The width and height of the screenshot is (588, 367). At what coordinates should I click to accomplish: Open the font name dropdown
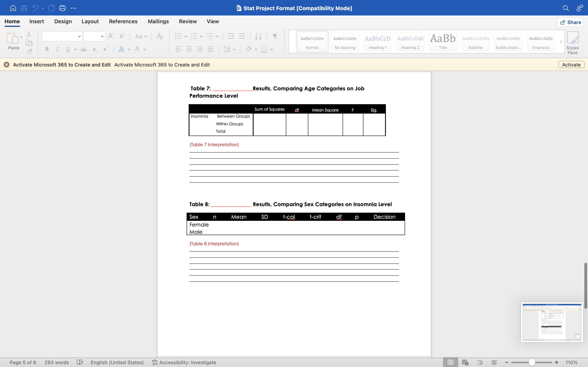(x=79, y=36)
